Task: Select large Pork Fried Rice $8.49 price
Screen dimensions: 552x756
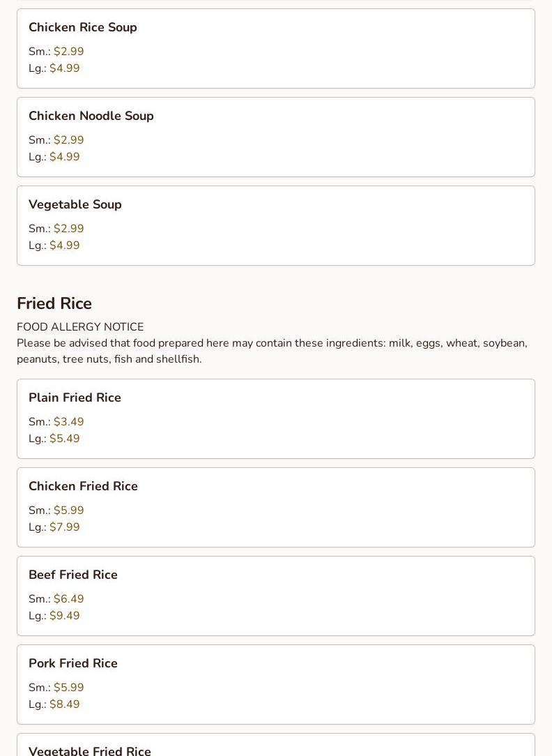Action: (64, 704)
